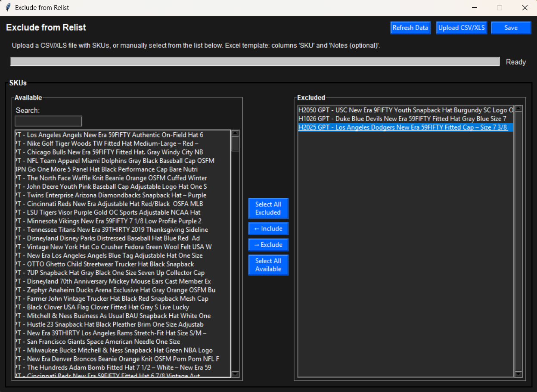Focus the Search input field
Viewport: 537px width, 392px height.
click(48, 121)
